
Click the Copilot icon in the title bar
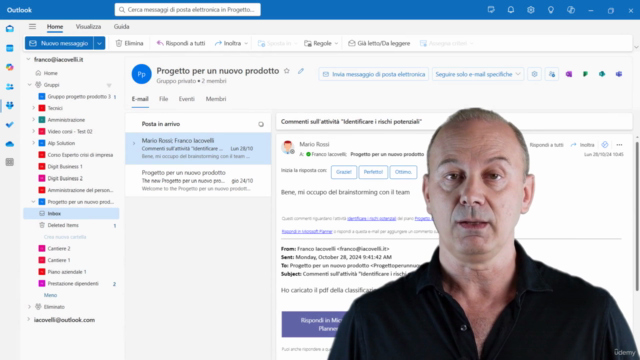(x=571, y=10)
